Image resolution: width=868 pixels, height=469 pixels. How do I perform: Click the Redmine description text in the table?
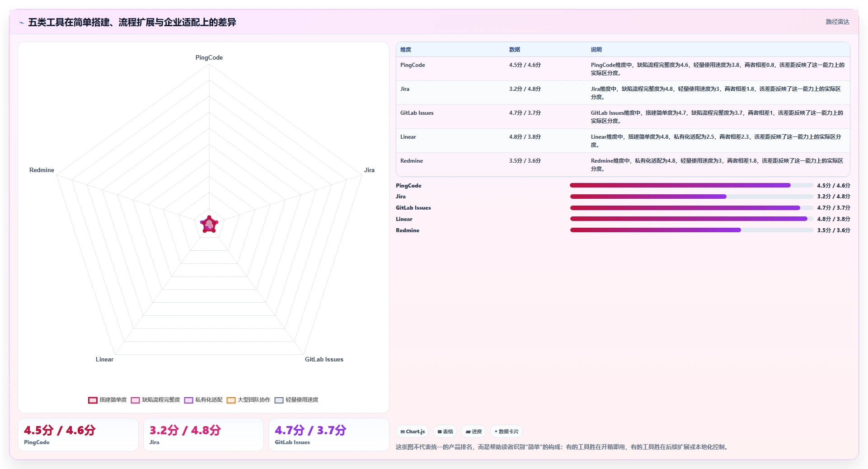717,164
